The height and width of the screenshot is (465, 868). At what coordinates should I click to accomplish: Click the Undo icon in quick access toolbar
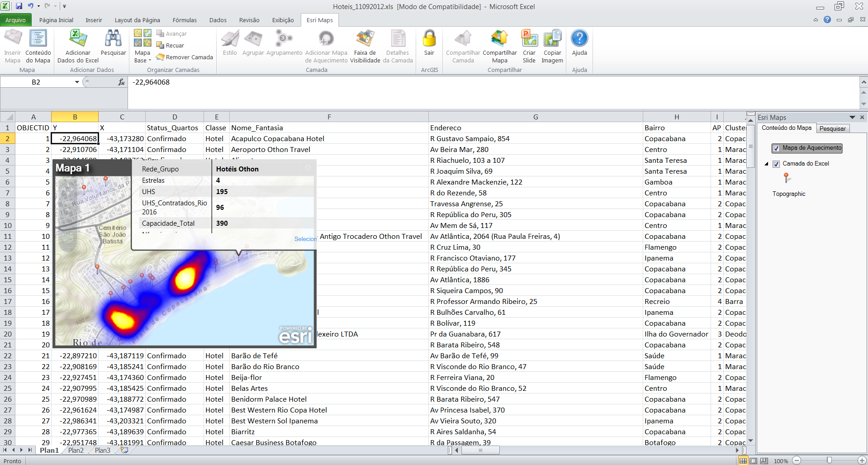click(x=30, y=6)
